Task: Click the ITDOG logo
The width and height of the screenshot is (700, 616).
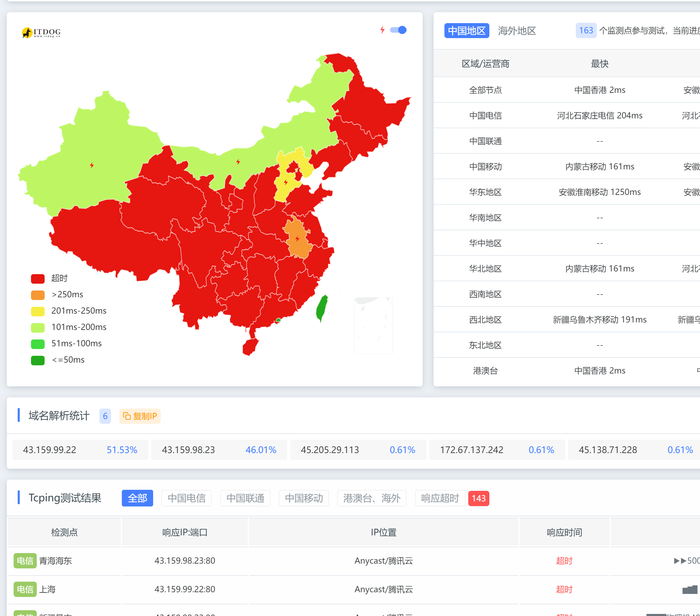Action: (41, 33)
